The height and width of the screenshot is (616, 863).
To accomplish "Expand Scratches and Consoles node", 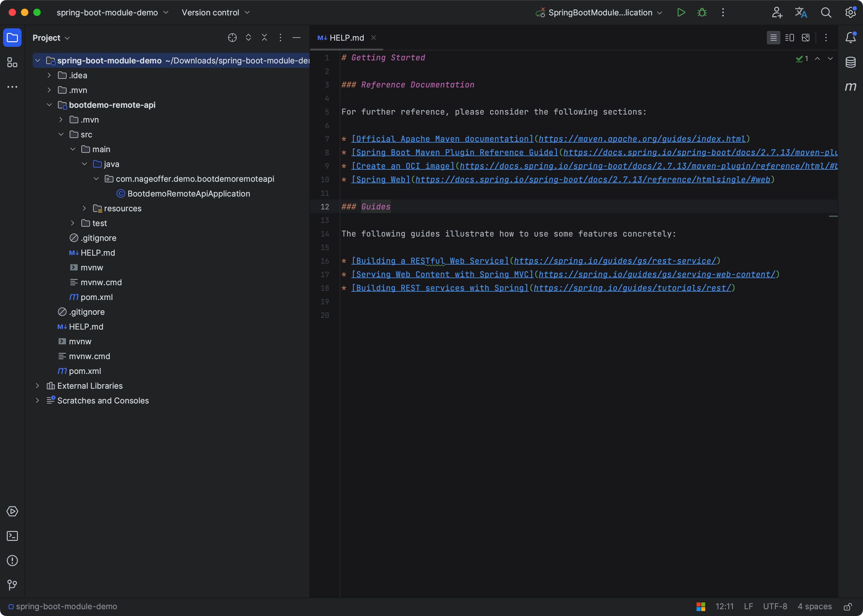I will tap(37, 400).
